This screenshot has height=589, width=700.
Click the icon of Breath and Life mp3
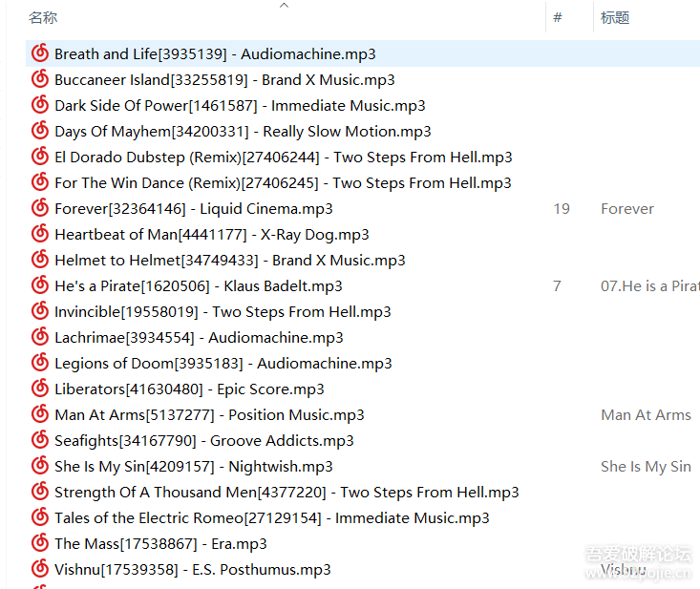click(40, 53)
